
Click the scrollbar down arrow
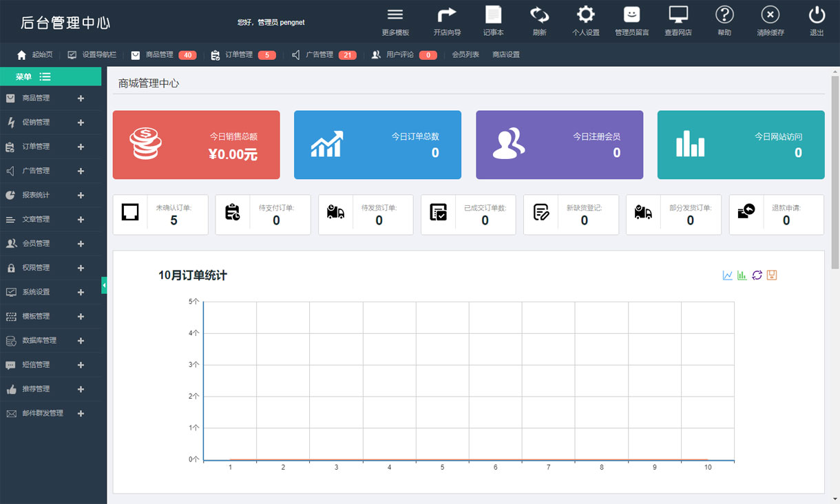point(835,498)
